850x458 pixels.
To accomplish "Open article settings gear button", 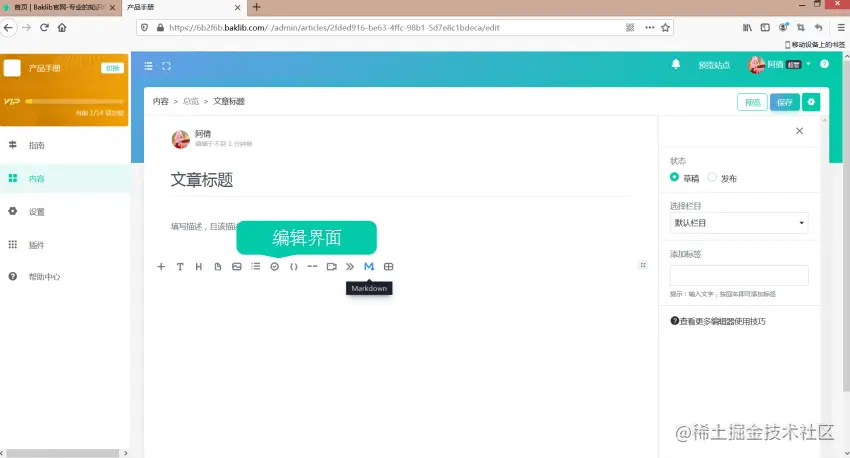I will [811, 102].
